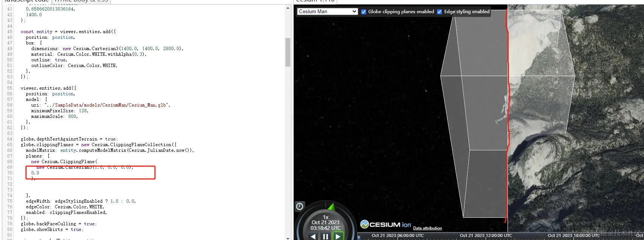This screenshot has height=240, width=644.
Task: Click the 'new Cesium.ClippingPlaneCollection({' code
Action: tap(129, 145)
